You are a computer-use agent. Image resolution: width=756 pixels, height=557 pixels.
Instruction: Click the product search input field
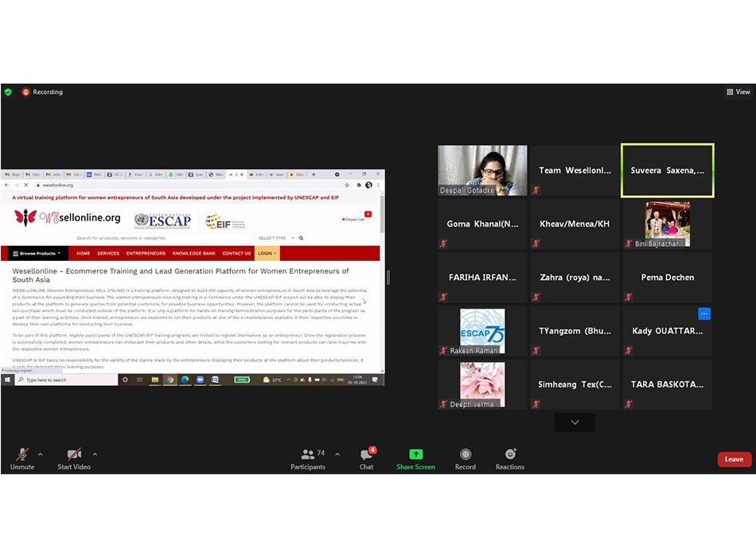[164, 238]
